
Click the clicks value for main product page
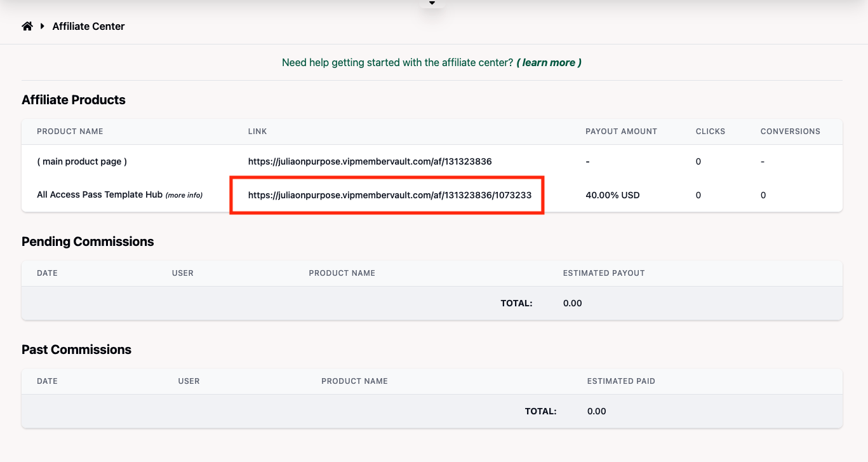pyautogui.click(x=698, y=161)
